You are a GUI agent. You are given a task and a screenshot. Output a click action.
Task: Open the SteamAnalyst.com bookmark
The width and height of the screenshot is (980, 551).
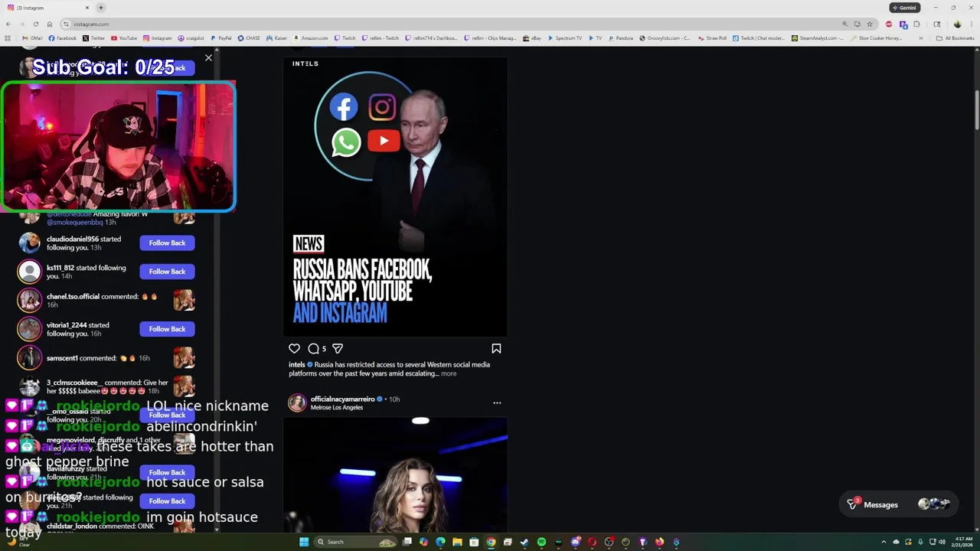tap(818, 37)
